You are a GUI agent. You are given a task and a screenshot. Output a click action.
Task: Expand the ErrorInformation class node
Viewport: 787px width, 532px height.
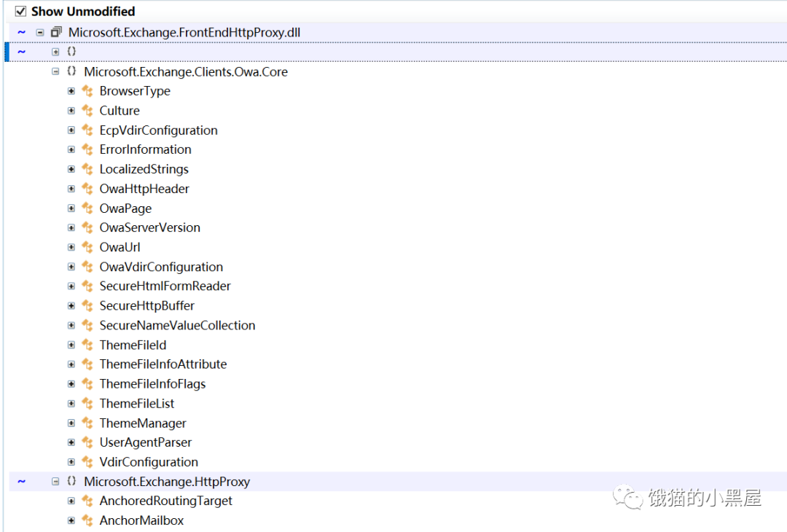pyautogui.click(x=71, y=149)
